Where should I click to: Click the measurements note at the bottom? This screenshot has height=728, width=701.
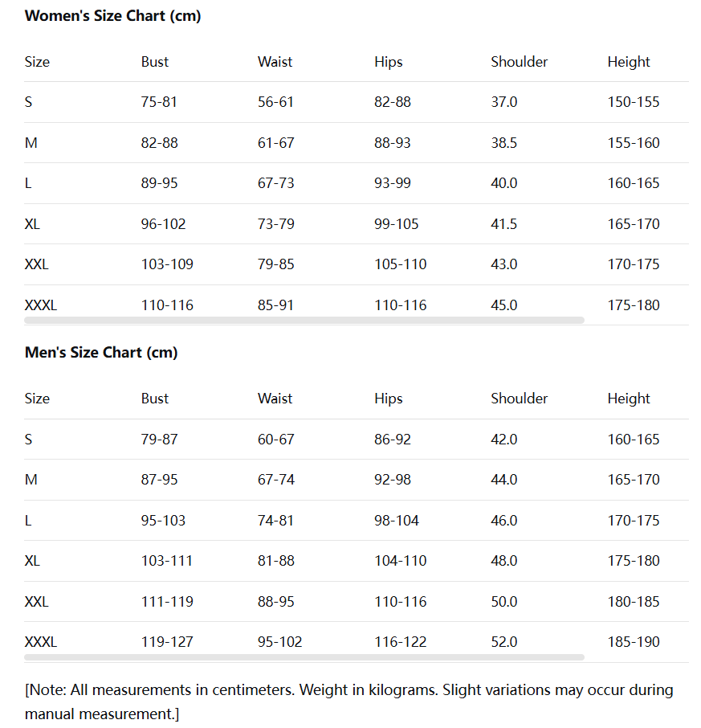(348, 701)
